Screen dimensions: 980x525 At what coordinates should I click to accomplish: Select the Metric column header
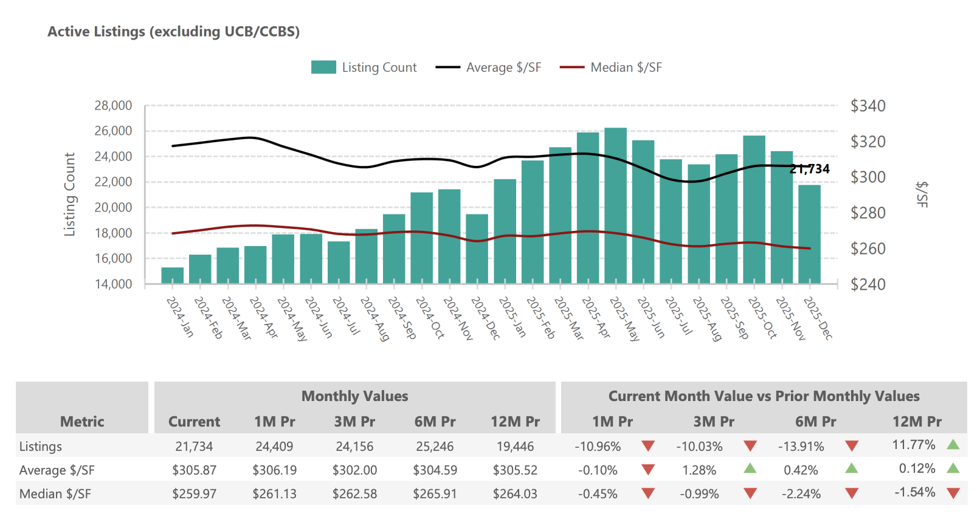(82, 421)
